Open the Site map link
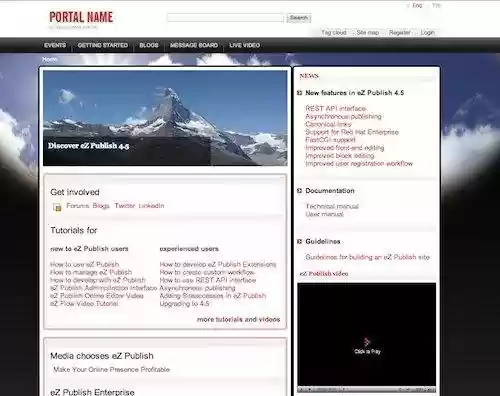Viewport: 500px width, 396px height. pyautogui.click(x=368, y=32)
